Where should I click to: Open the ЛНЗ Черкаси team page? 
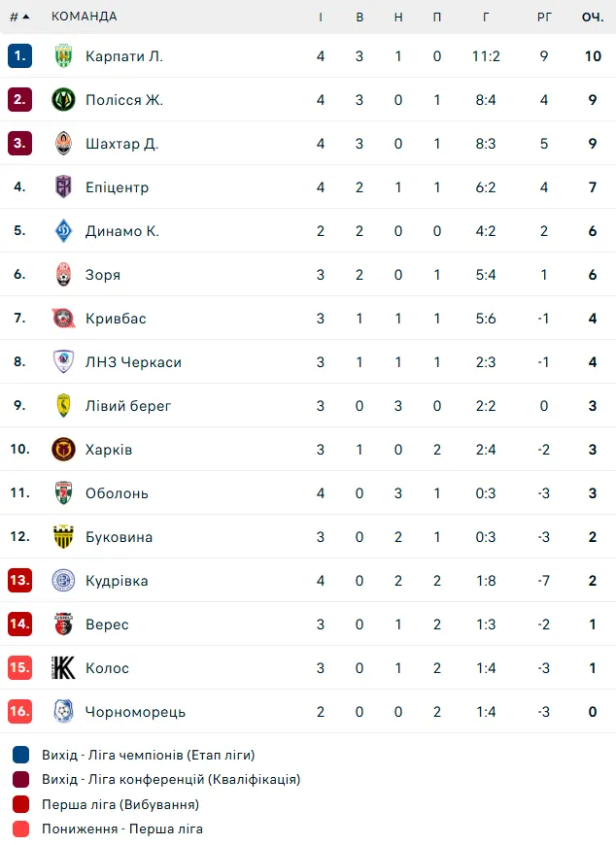click(133, 362)
